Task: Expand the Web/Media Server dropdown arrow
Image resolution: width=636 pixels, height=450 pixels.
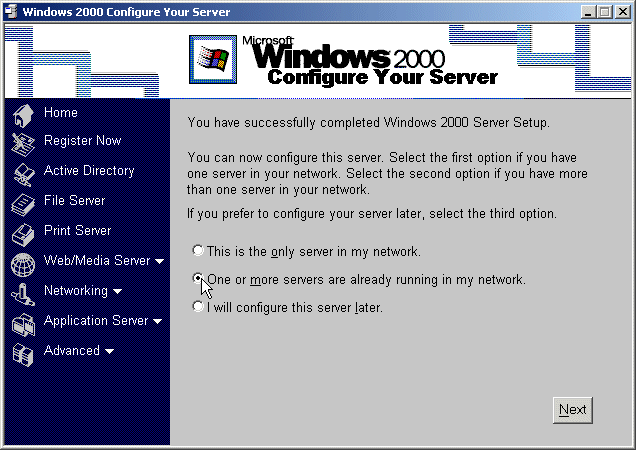Action: pos(159,262)
